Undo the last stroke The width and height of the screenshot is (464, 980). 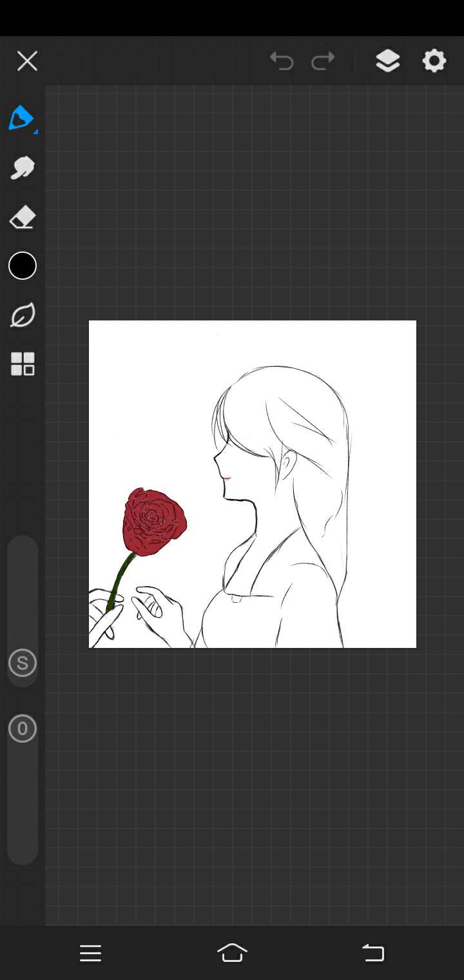point(282,61)
